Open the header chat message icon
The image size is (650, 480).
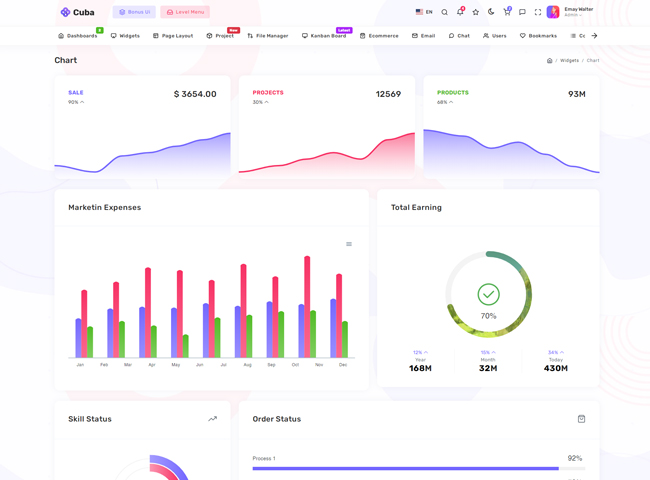522,12
